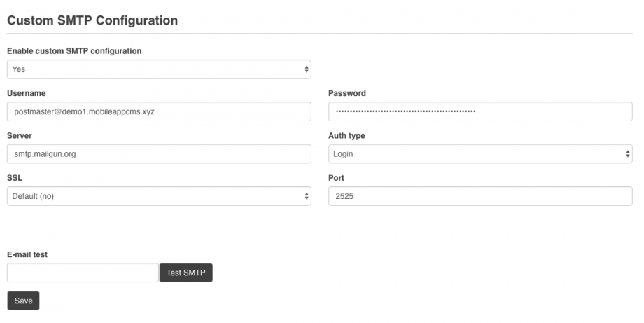Click the Enable custom SMTP configuration label
The image size is (644, 323).
pyautogui.click(x=74, y=51)
